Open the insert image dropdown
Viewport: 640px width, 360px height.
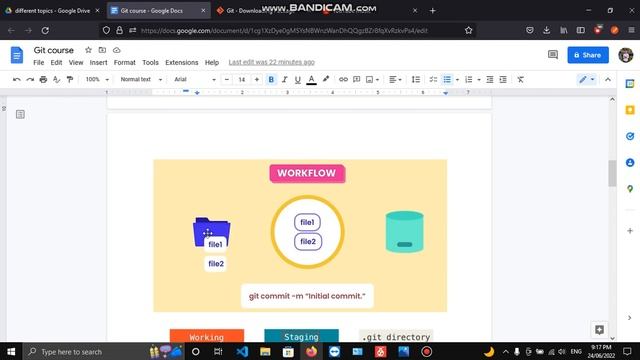pyautogui.click(x=372, y=80)
